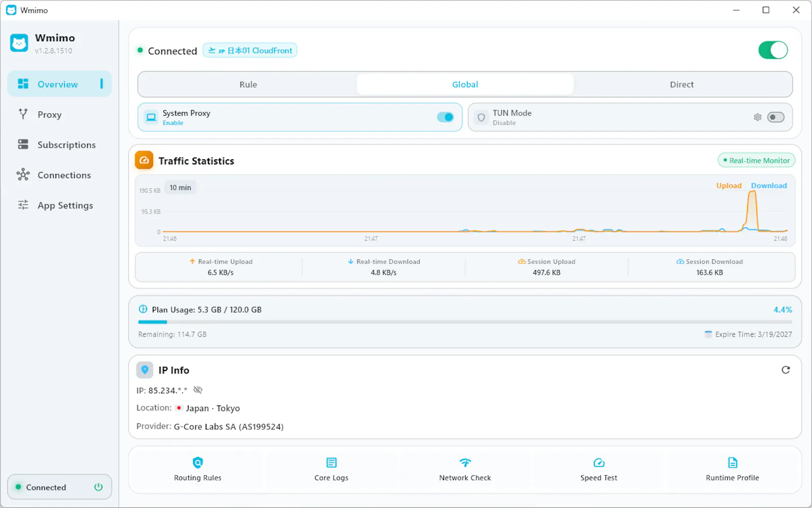Viewport: 812px width, 508px height.
Task: Click the Plan Usage info icon
Action: click(143, 309)
